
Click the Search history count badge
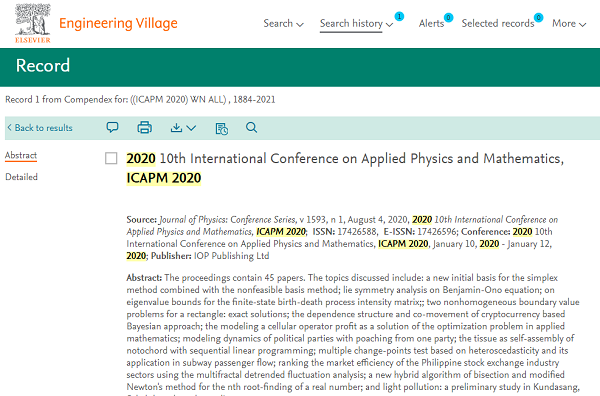click(399, 16)
